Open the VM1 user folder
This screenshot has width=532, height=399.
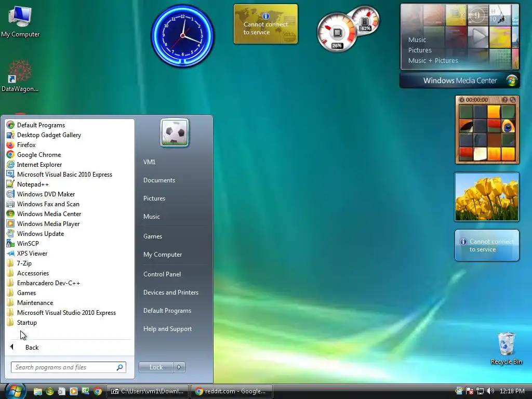point(149,162)
